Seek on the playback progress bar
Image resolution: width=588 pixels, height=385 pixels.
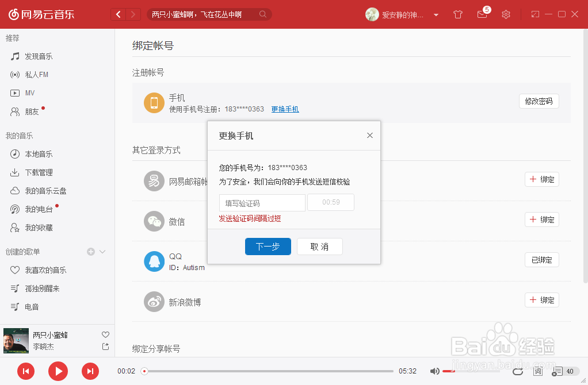point(268,371)
